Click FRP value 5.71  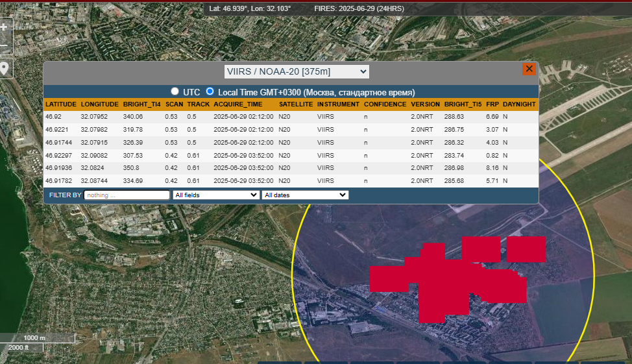click(492, 180)
